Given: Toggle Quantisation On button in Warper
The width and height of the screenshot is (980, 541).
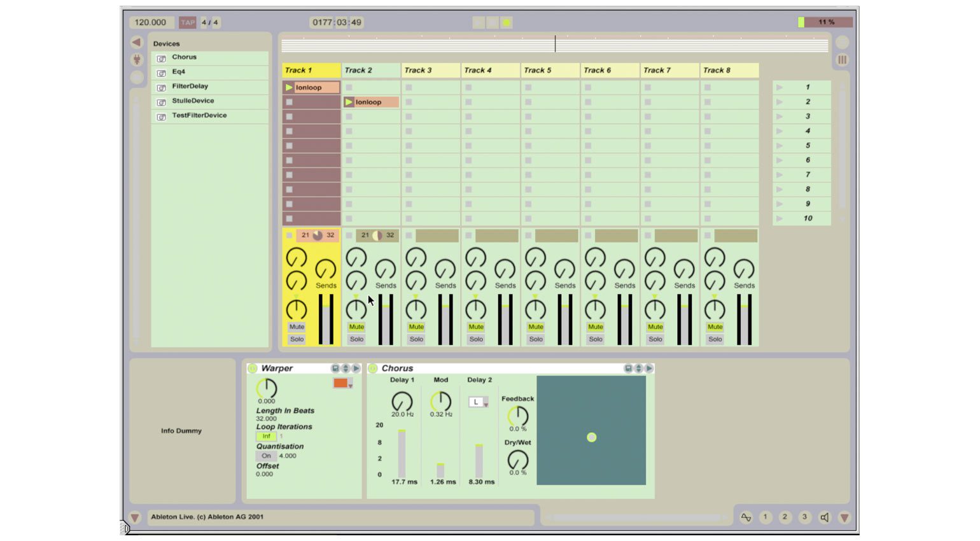Looking at the screenshot, I should pos(266,456).
